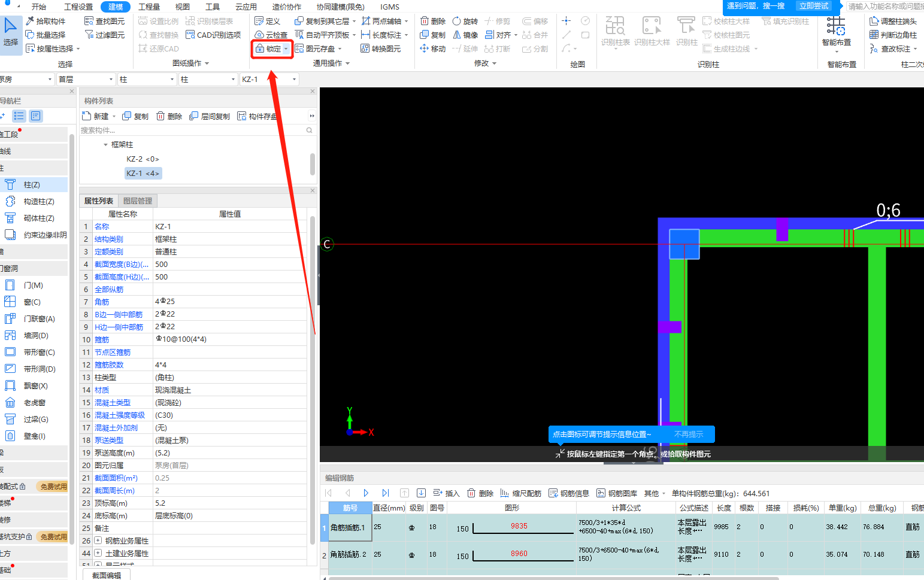Click 删除 in the 修改 ribbon group
Viewport: 924px width, 580px height.
[x=432, y=21]
